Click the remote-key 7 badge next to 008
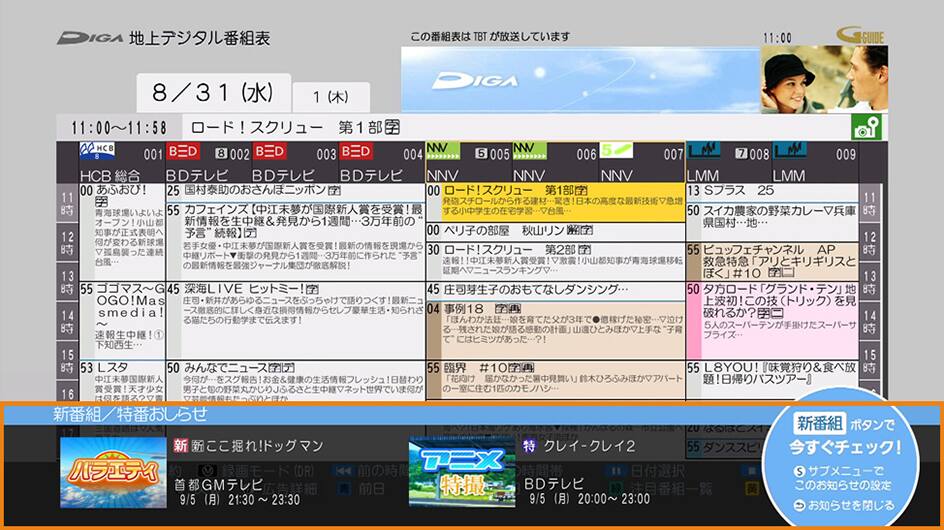The height and width of the screenshot is (530, 944). 741,154
